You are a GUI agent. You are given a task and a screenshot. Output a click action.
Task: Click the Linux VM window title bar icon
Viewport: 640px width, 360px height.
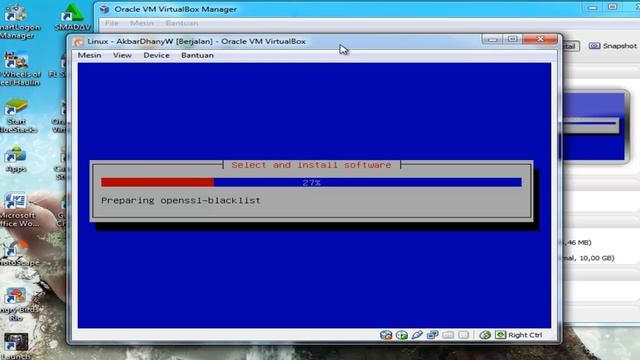[x=79, y=42]
